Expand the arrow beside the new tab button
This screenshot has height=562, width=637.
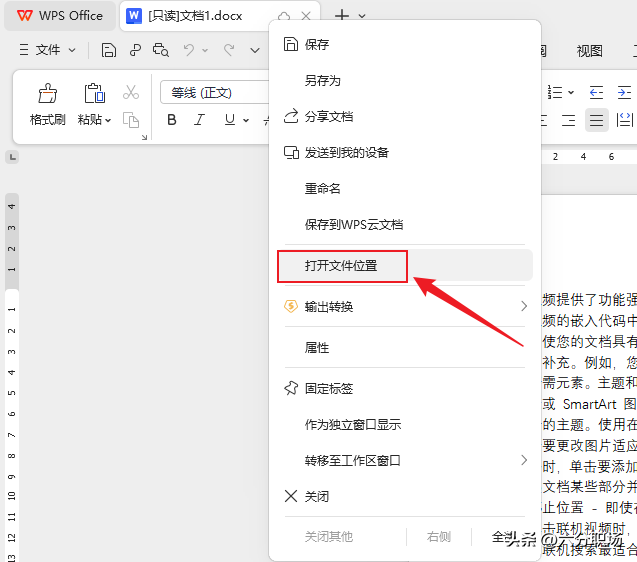(362, 16)
